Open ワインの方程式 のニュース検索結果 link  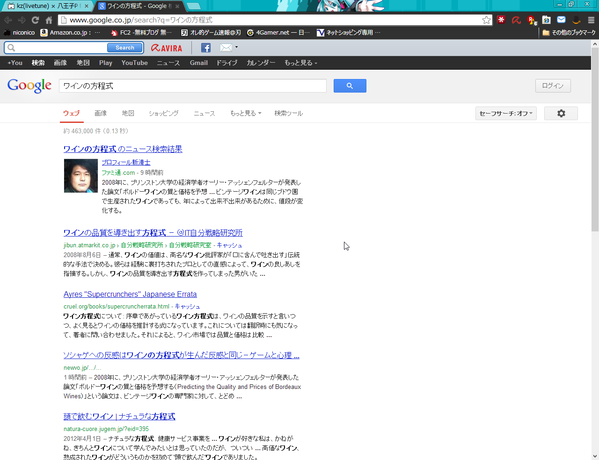(123, 149)
